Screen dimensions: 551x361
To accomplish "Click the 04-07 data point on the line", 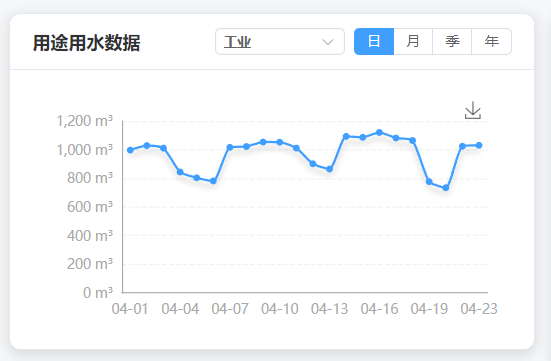I will tap(230, 147).
